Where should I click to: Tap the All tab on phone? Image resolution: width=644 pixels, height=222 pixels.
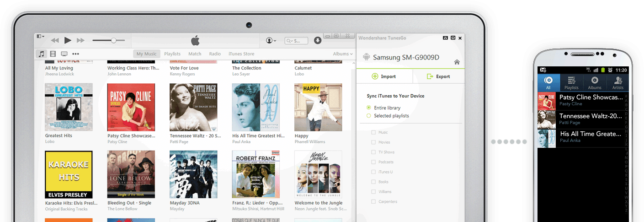(548, 82)
